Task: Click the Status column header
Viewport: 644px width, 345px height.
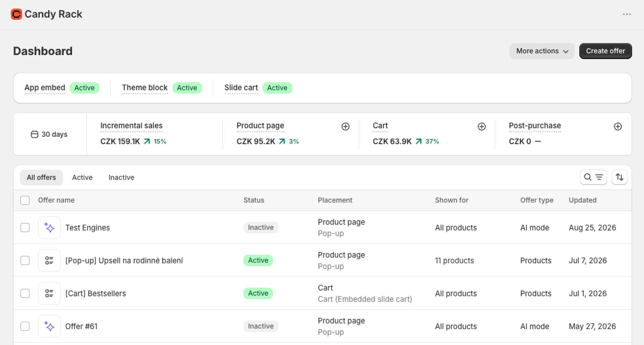Action: click(254, 200)
